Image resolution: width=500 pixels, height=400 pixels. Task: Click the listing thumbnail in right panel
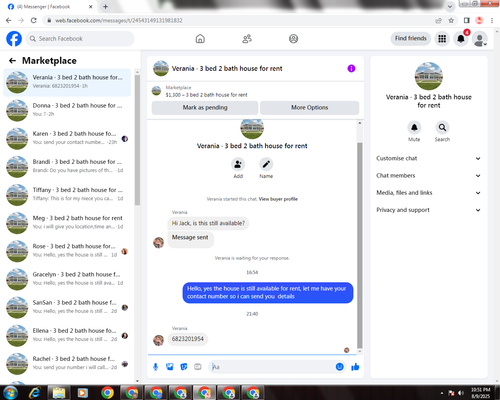pos(429,76)
